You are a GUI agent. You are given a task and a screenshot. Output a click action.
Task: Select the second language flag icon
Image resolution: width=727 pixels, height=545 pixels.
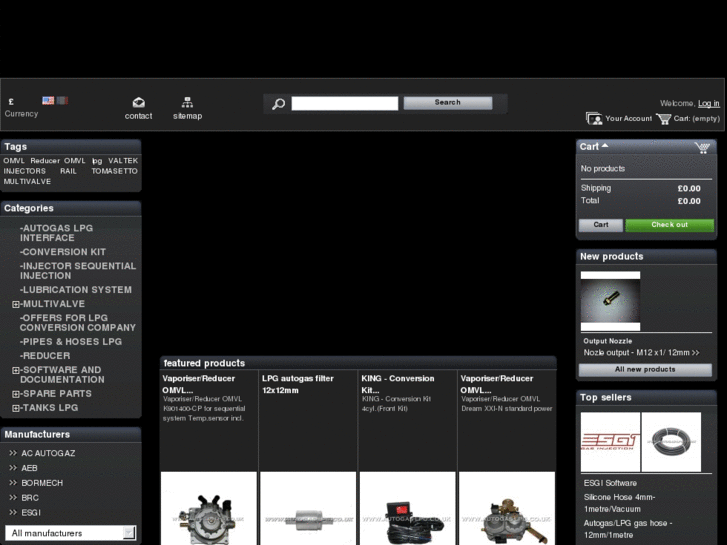click(x=62, y=101)
